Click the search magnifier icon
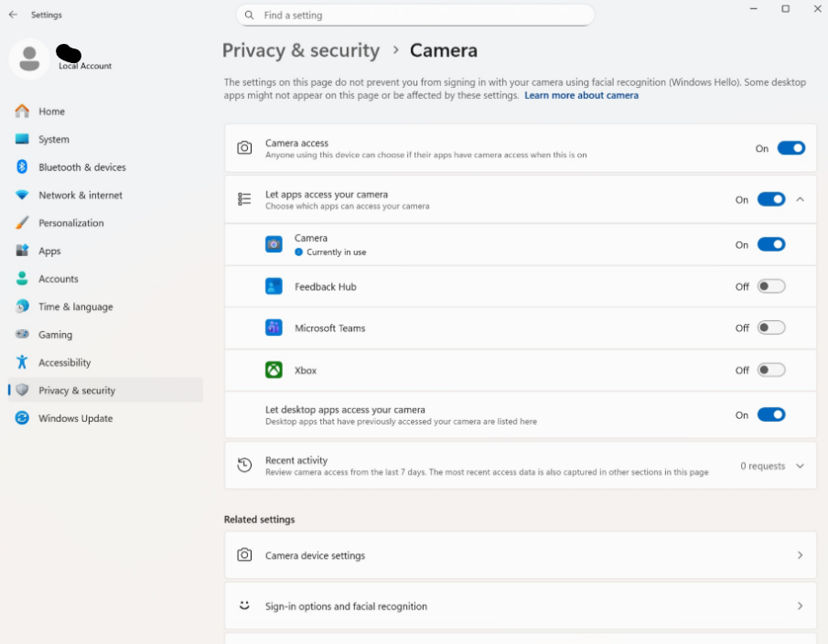Screen dimensions: 828x644 pos(250,16)
